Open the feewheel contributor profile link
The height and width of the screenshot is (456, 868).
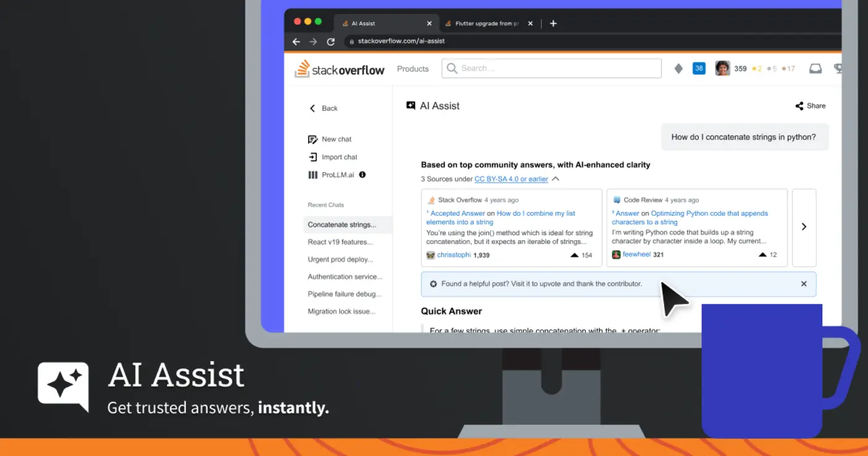pyautogui.click(x=637, y=254)
